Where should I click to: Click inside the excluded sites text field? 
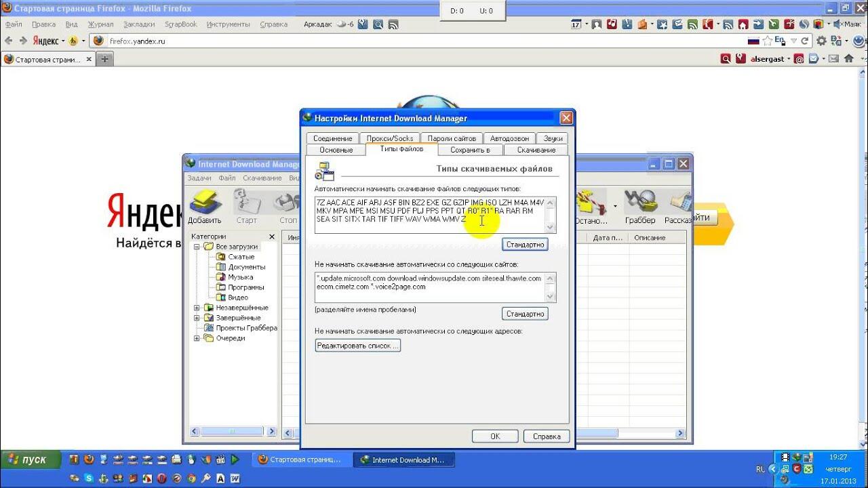(429, 287)
